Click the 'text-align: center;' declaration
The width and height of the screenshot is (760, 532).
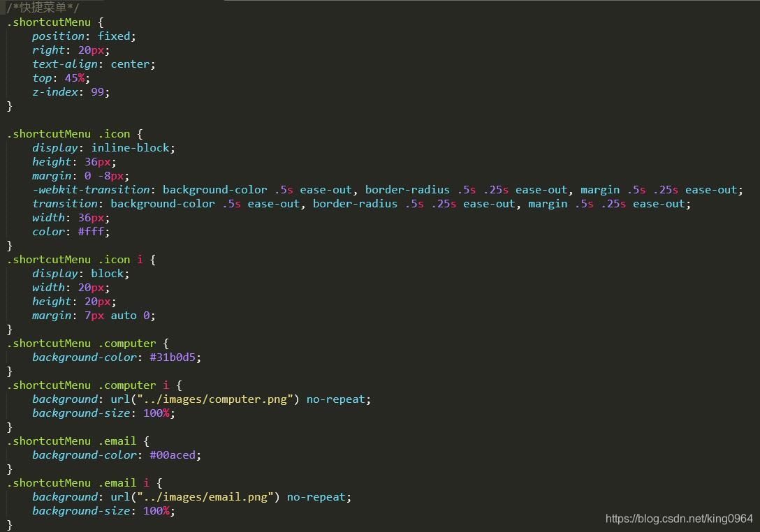[x=94, y=64]
